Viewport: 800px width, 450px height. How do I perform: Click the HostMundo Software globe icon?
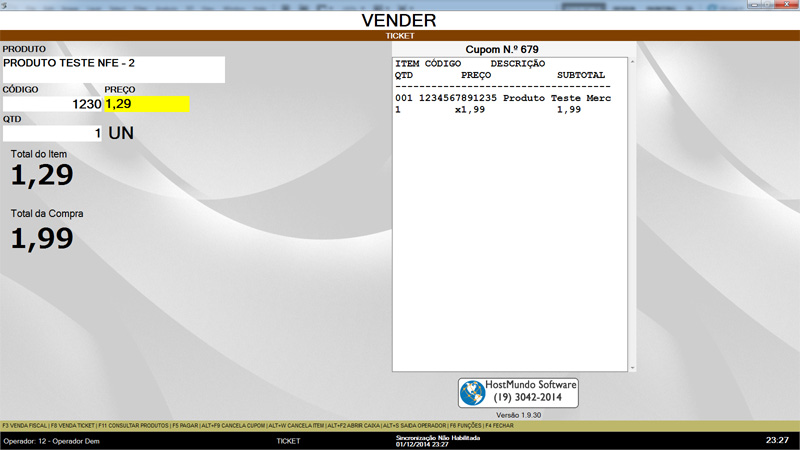click(x=474, y=393)
